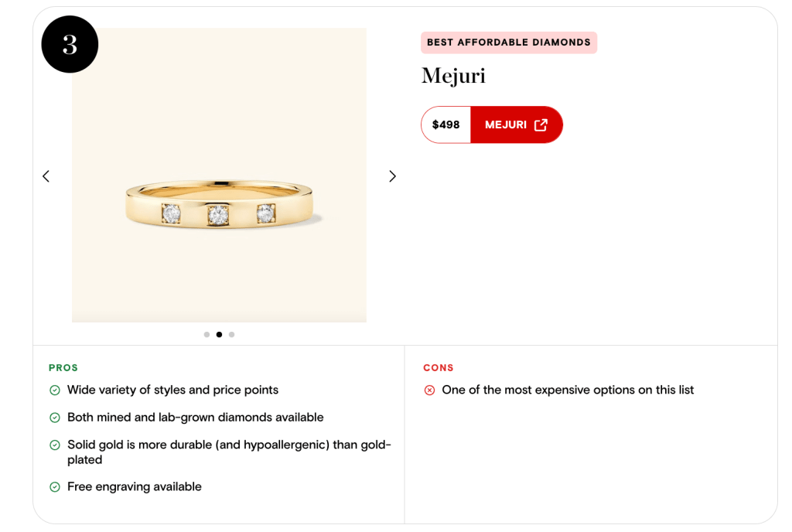
Task: Click the check icon beside "Solid gold is more durable"
Action: (x=55, y=445)
